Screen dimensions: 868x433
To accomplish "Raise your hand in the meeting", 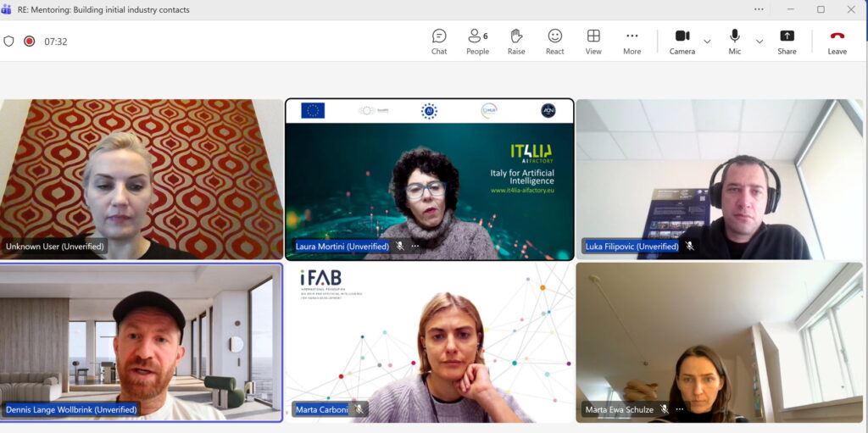I will 516,42.
